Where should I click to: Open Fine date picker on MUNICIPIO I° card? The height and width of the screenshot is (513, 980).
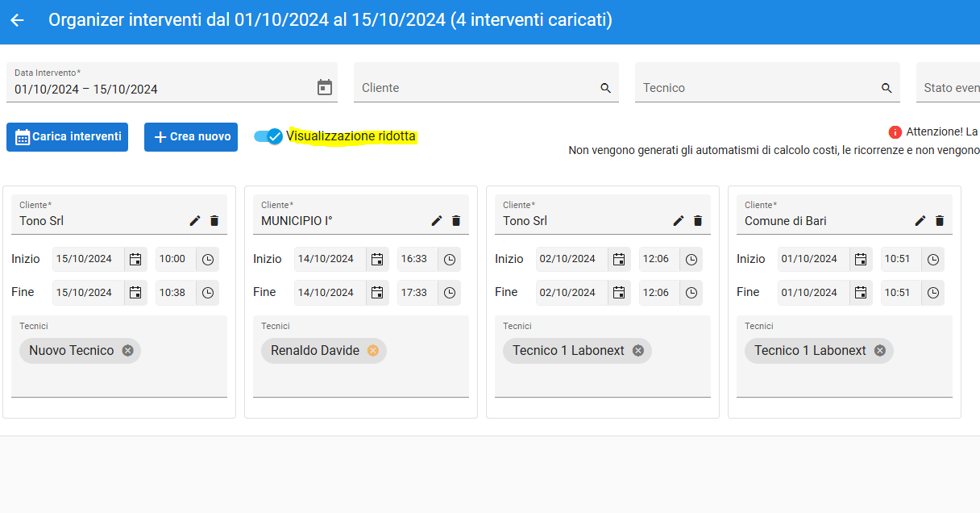coord(377,293)
